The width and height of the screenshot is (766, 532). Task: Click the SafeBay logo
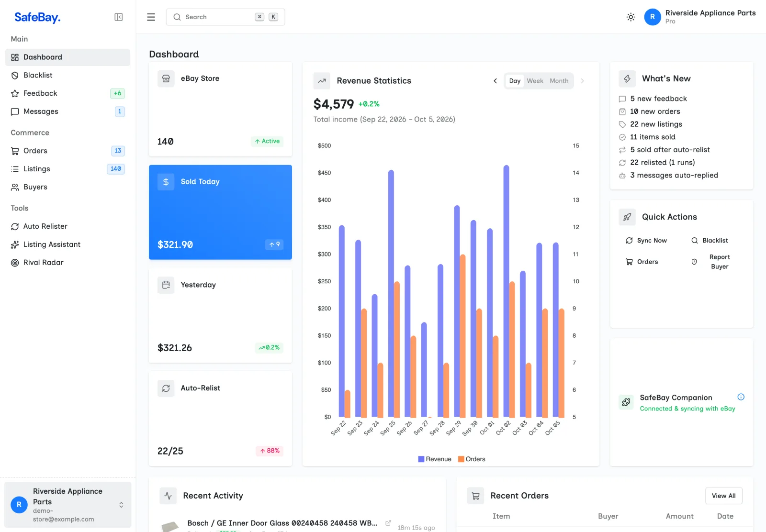(x=37, y=18)
